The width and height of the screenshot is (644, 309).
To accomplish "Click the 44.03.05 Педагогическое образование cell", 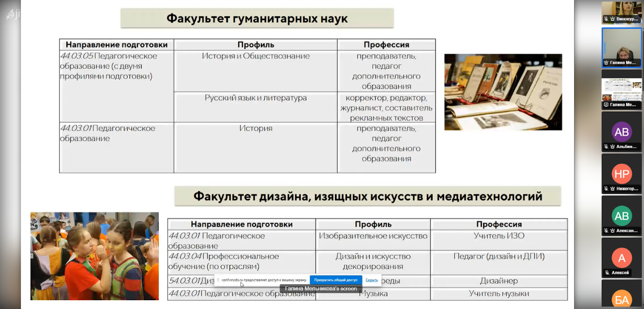I will pyautogui.click(x=117, y=86).
